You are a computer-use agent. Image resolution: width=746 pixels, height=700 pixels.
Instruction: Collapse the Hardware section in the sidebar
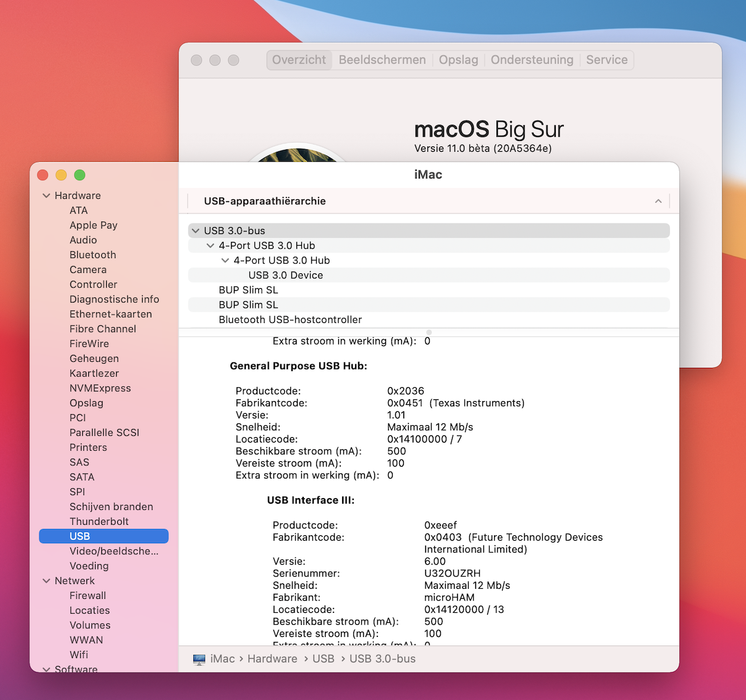pyautogui.click(x=46, y=196)
